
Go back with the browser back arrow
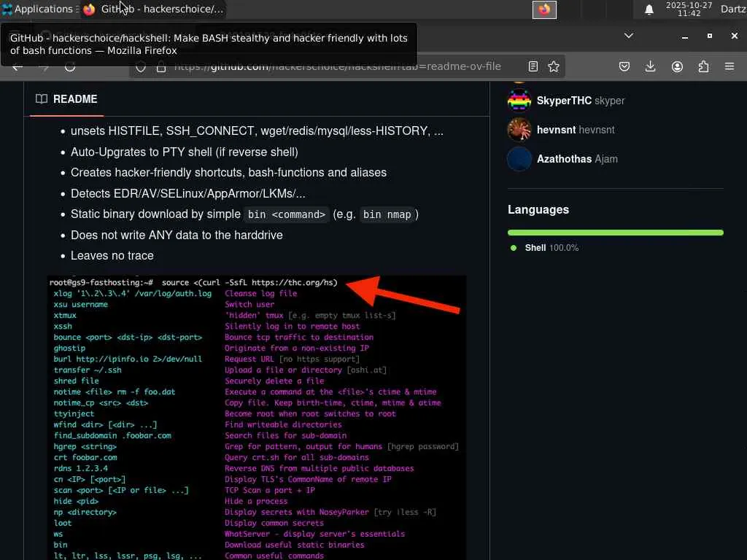tap(18, 66)
